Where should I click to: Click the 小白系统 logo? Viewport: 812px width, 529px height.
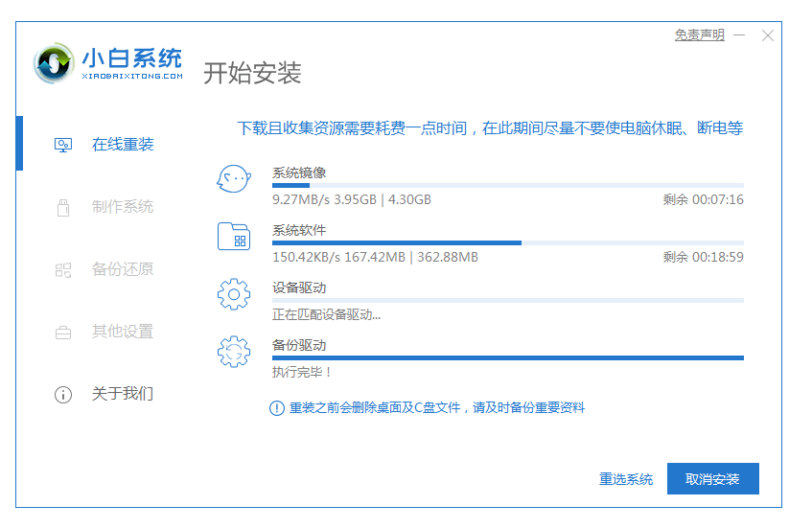(x=106, y=64)
